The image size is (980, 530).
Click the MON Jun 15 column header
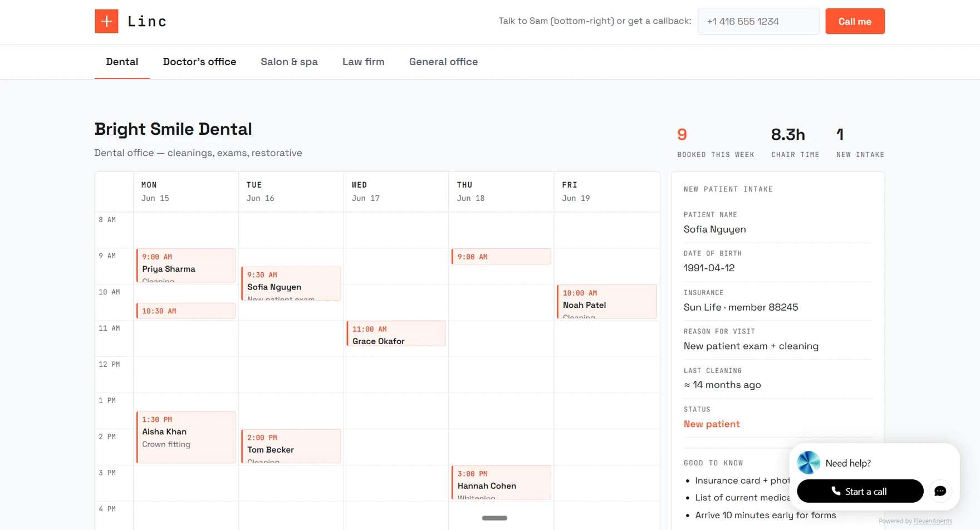(186, 192)
